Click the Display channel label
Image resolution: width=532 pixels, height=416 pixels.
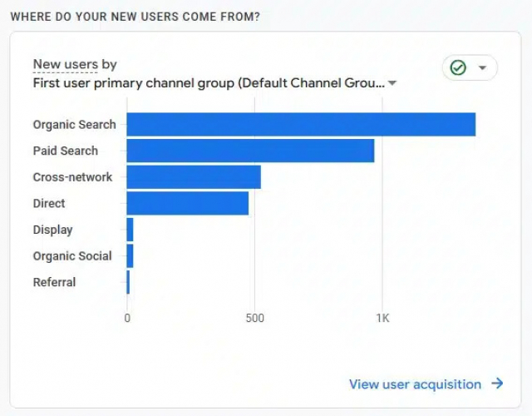pos(52,230)
